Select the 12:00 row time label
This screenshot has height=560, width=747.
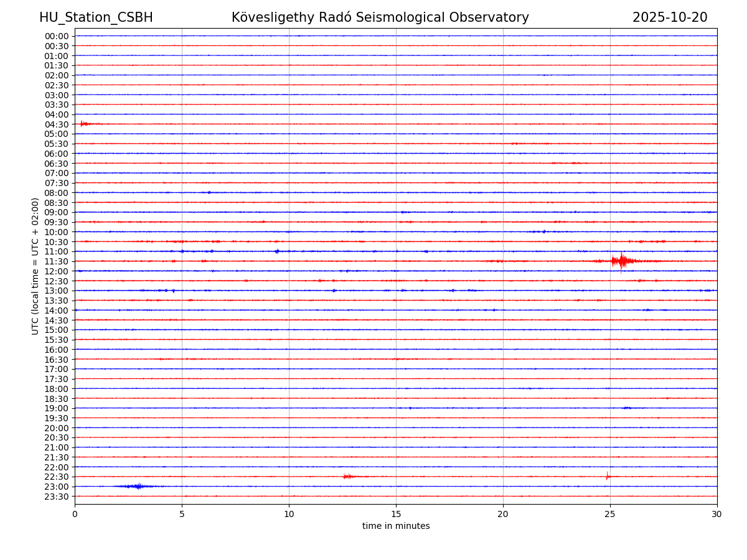point(57,271)
